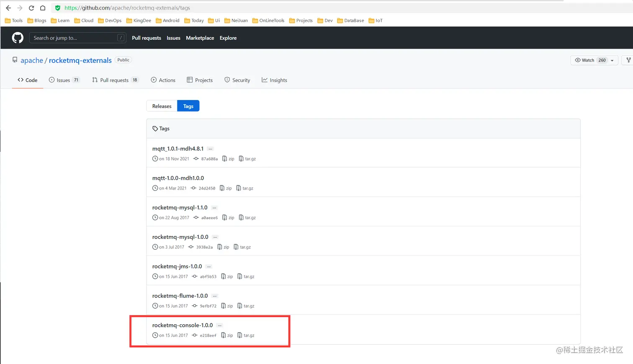Open the OnLineTools bookmark folder

(268, 21)
